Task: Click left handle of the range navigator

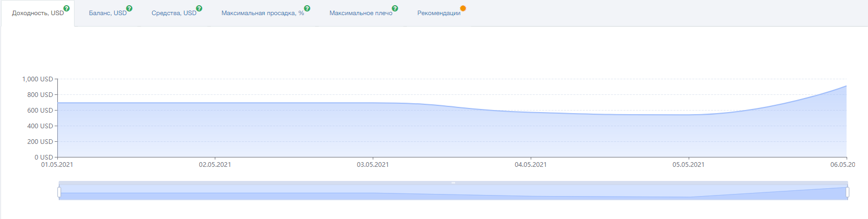Action: coord(59,192)
